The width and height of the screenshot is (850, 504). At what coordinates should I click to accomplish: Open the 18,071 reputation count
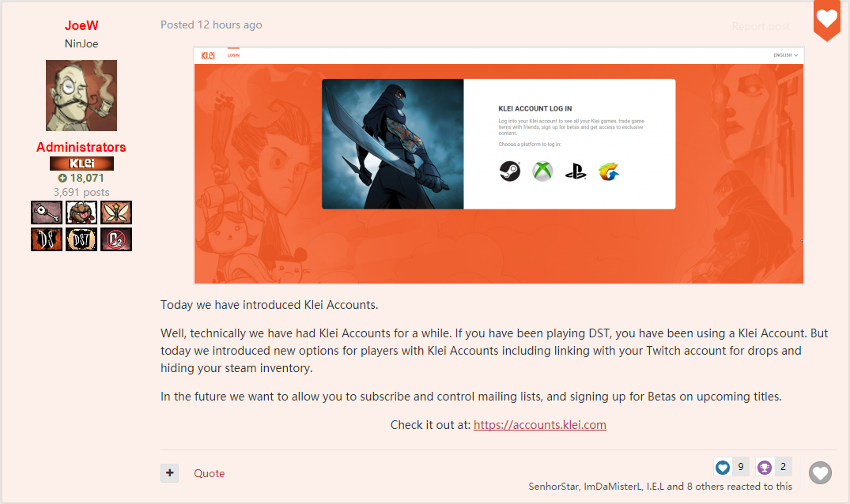(87, 178)
